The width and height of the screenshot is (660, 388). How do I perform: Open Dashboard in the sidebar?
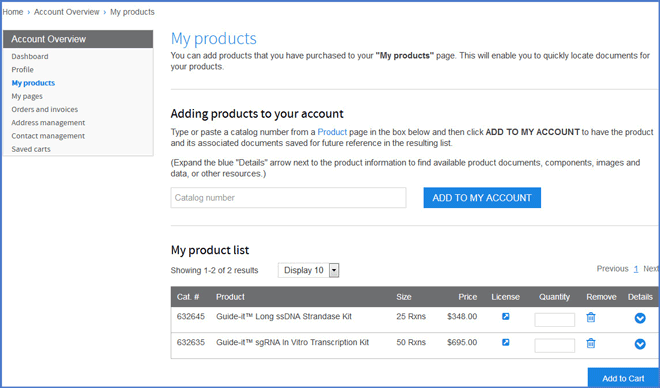pyautogui.click(x=30, y=56)
